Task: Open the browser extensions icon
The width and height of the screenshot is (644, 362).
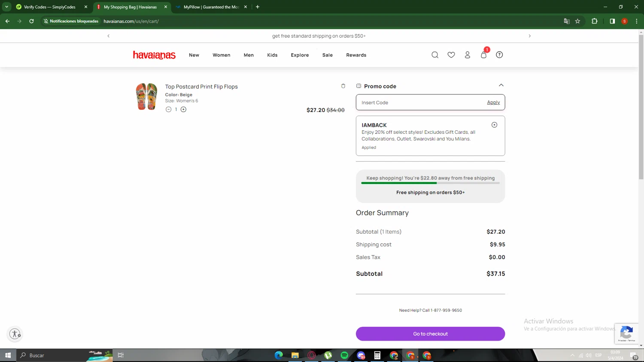Action: tap(595, 21)
